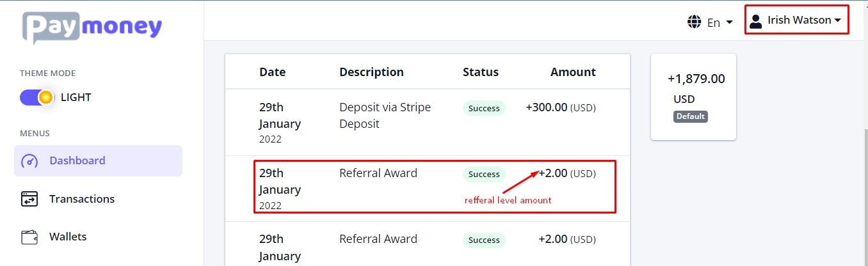Click the first Referral Award description

click(x=378, y=173)
